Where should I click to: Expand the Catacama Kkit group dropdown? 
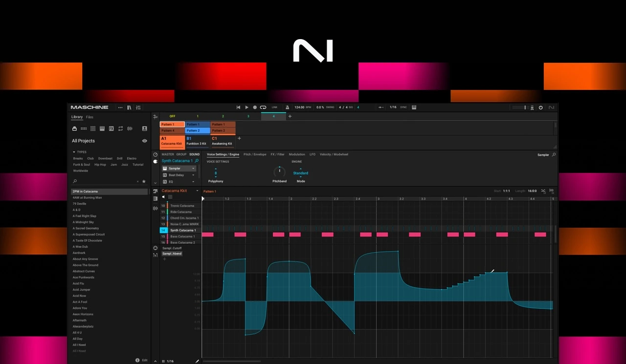point(197,191)
